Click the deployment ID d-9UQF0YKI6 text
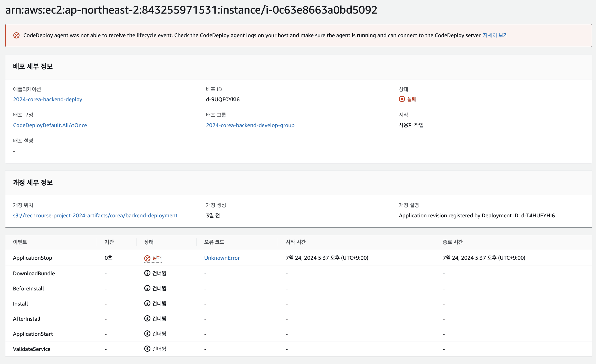Image resolution: width=596 pixels, height=364 pixels. pos(223,99)
